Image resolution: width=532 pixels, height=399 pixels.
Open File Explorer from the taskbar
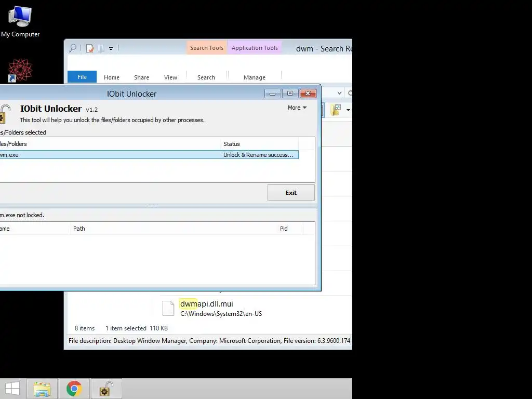(42, 389)
